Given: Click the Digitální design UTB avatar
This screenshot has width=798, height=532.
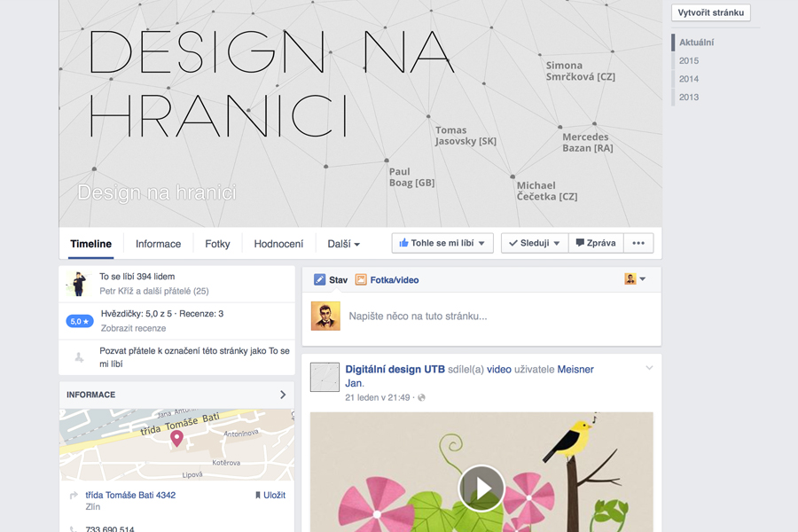Looking at the screenshot, I should click(325, 377).
